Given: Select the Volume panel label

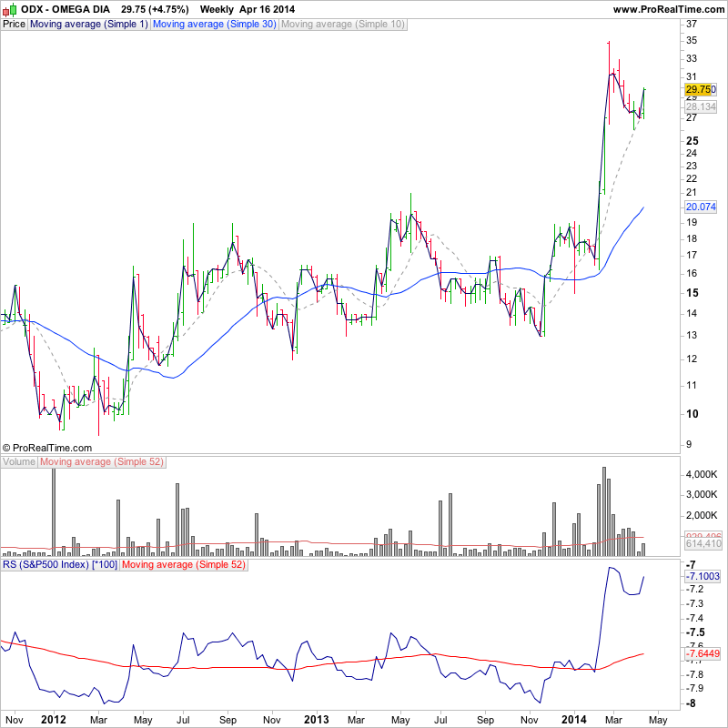Looking at the screenshot, I should pos(19,462).
